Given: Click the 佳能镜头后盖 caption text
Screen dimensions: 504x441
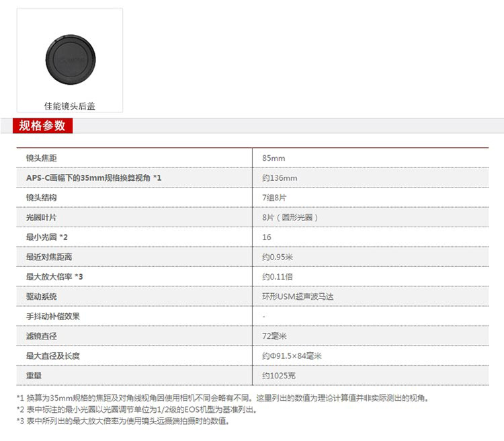Looking at the screenshot, I should [x=69, y=106].
